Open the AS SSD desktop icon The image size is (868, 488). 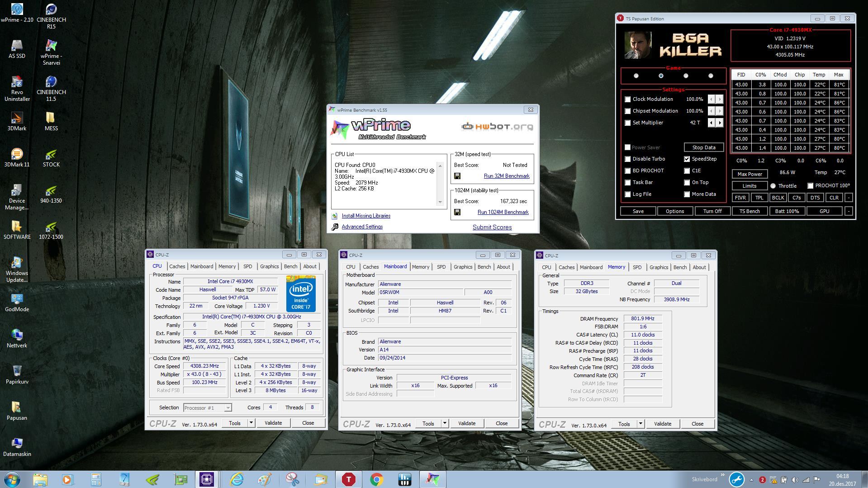(17, 49)
